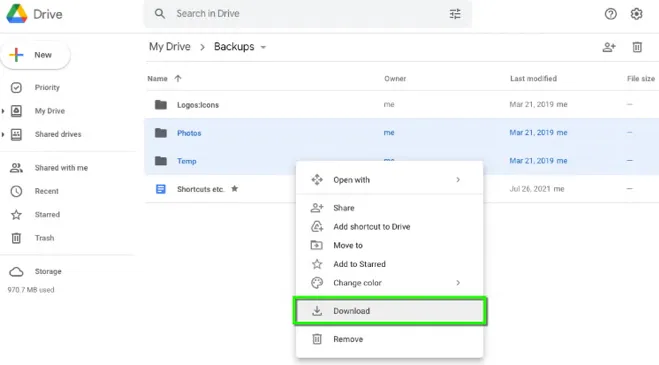
Task: Click the Priority checkmark icon
Action: pyautogui.click(x=16, y=87)
